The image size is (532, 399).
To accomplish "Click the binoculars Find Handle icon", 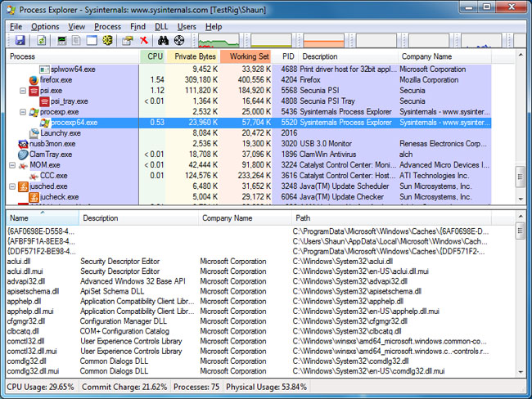I will (163, 40).
